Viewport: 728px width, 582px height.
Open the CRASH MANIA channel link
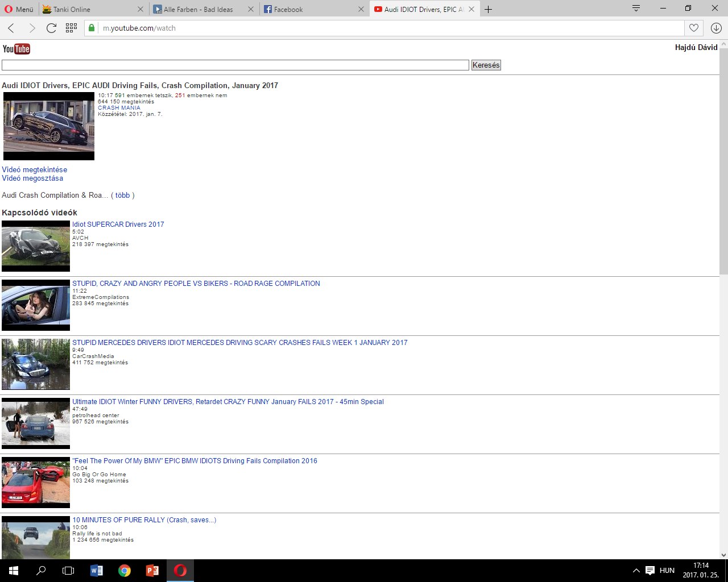pyautogui.click(x=119, y=107)
